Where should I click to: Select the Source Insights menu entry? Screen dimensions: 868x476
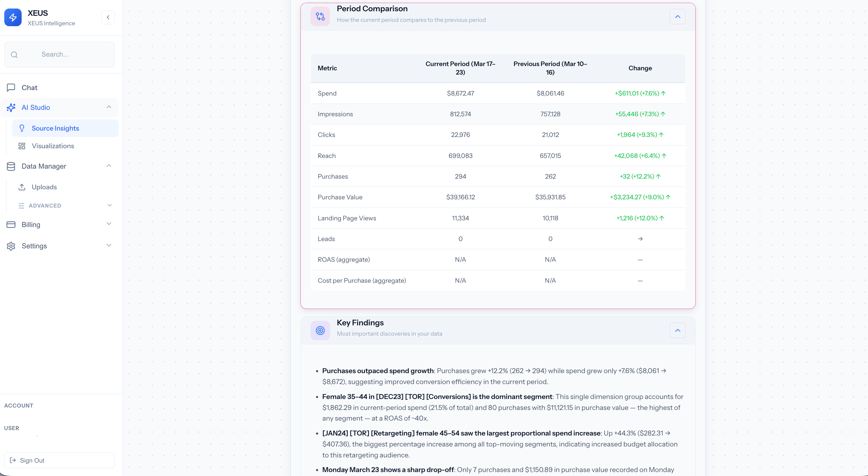55,128
